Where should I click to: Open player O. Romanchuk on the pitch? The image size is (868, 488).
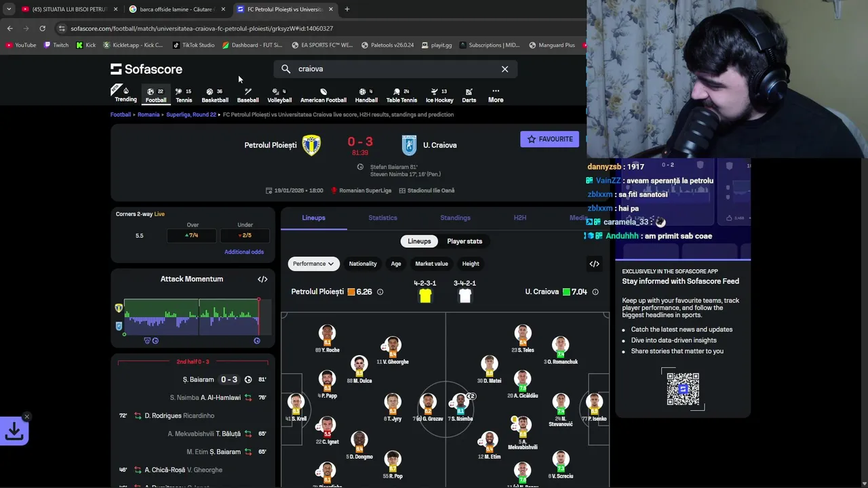(x=560, y=350)
